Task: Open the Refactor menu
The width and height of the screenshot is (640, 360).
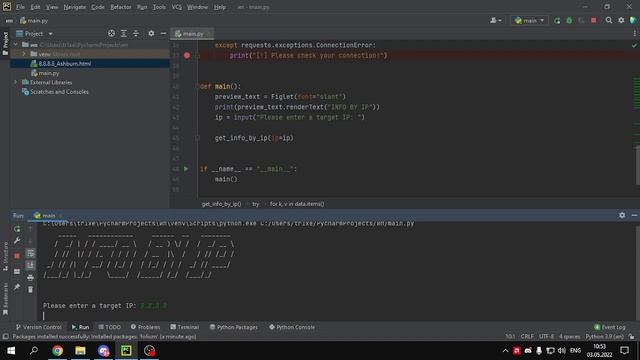Action: pos(121,7)
